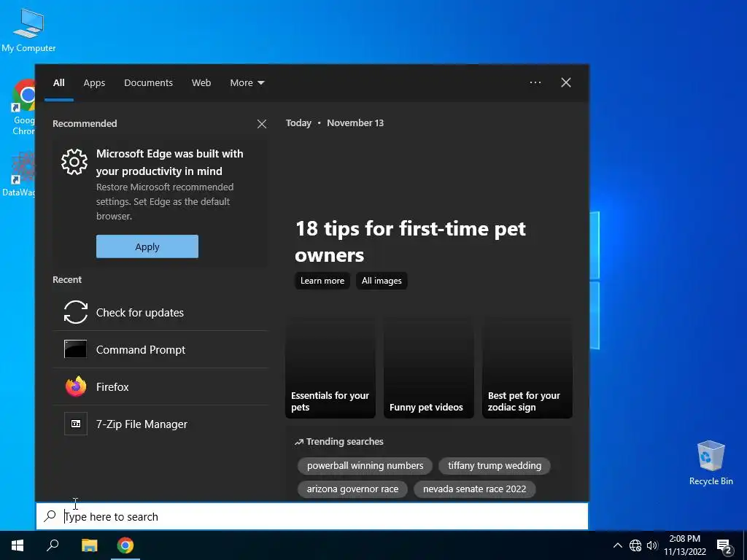Click the Today November 13 date text
The height and width of the screenshot is (560, 747).
334,122
